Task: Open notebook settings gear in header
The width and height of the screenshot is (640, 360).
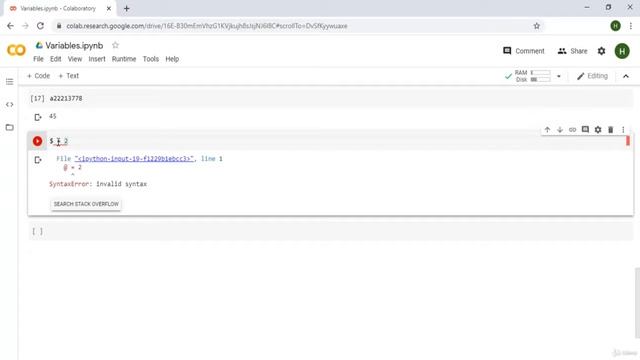Action: 602,51
